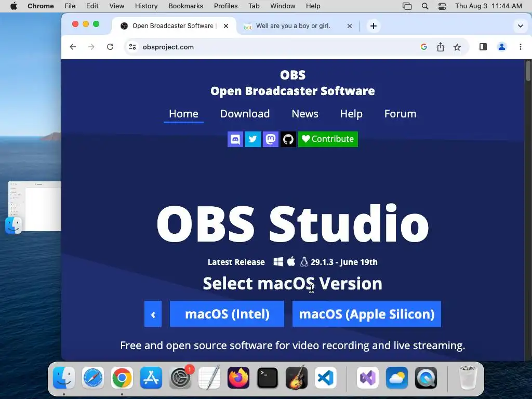Open Spotlight search in menu bar
The image size is (532, 399).
(425, 6)
